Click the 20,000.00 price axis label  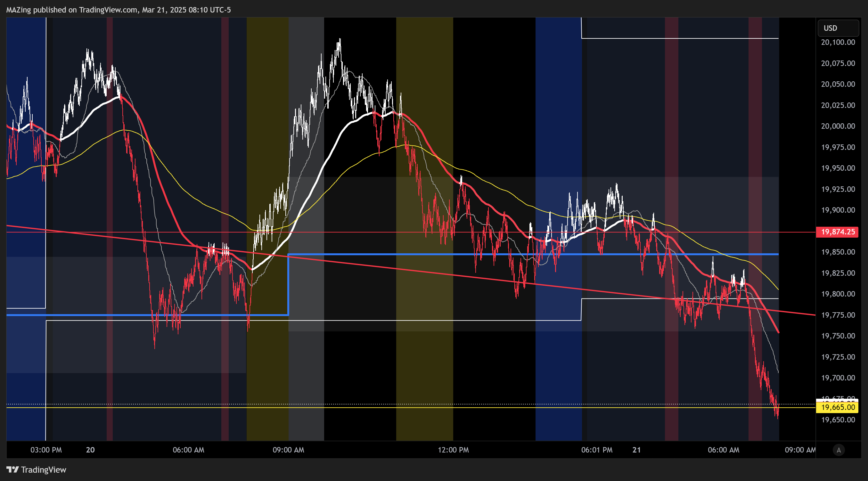(838, 126)
